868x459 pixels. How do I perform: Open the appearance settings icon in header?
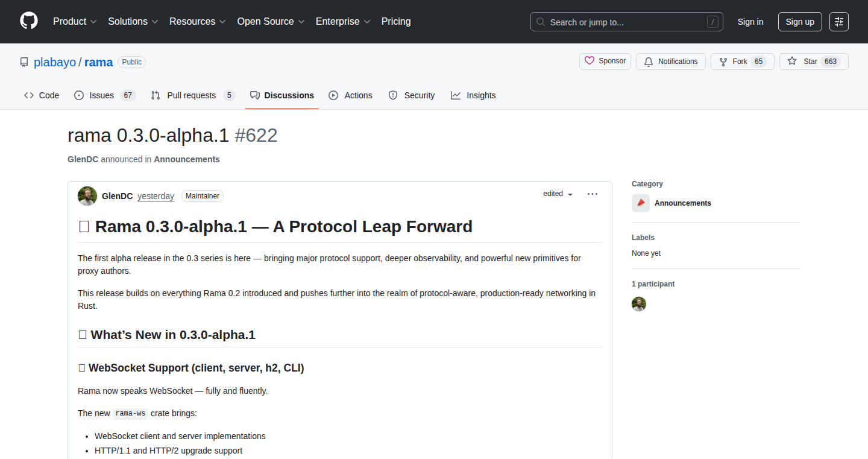(839, 22)
